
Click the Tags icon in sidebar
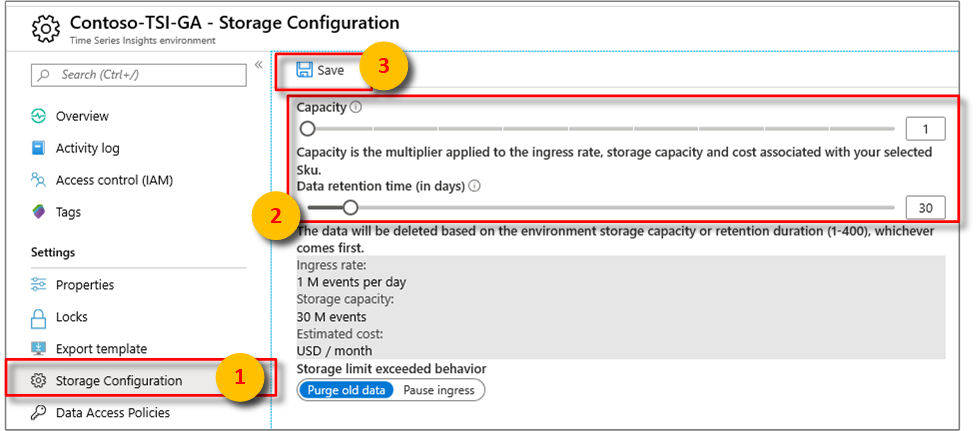(39, 212)
